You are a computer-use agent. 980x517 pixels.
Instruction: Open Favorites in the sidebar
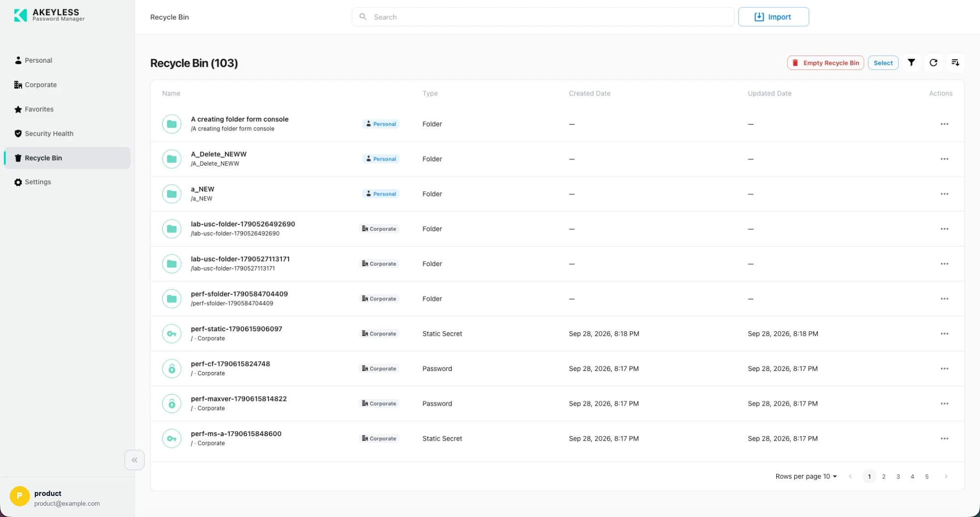click(67, 109)
